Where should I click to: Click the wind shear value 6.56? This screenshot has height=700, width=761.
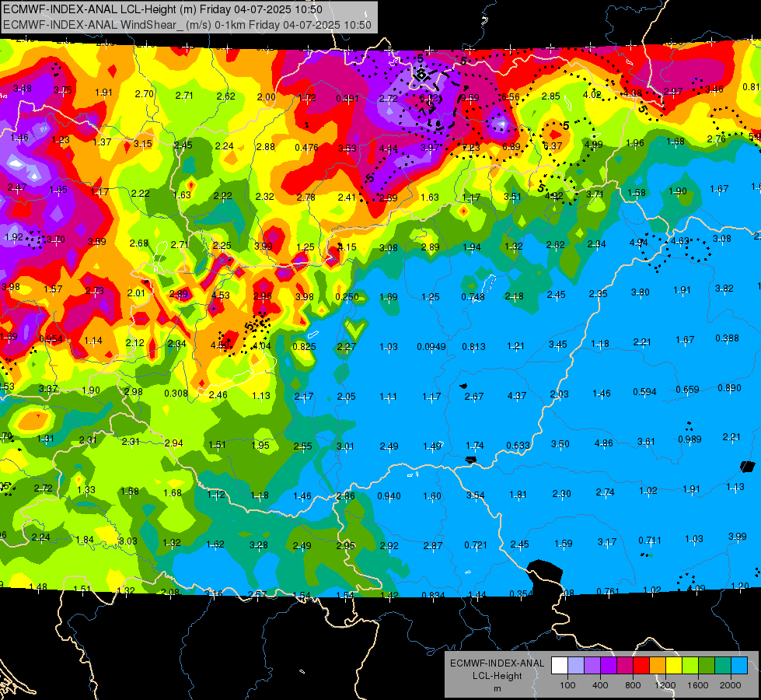point(511,97)
